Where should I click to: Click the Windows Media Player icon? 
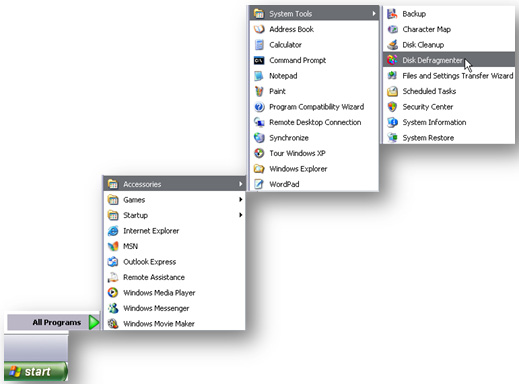coord(113,293)
